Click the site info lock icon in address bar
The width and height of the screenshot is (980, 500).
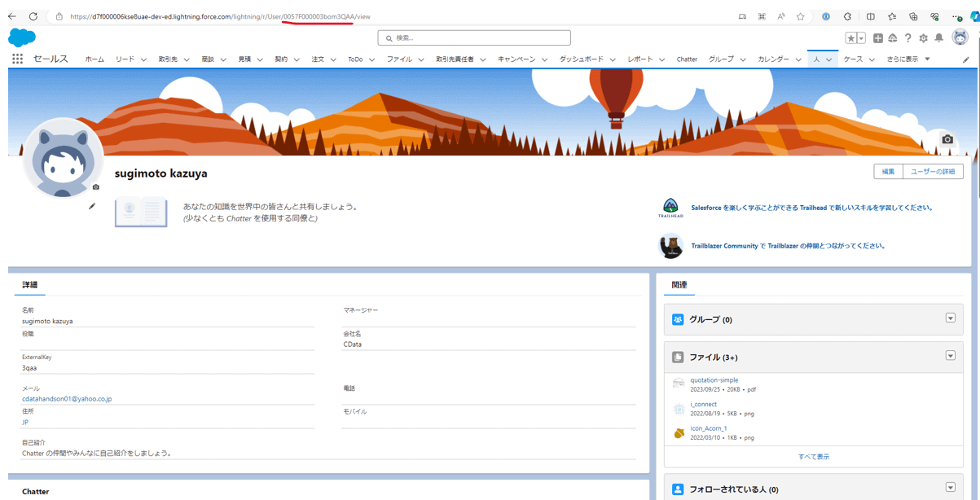pyautogui.click(x=59, y=16)
